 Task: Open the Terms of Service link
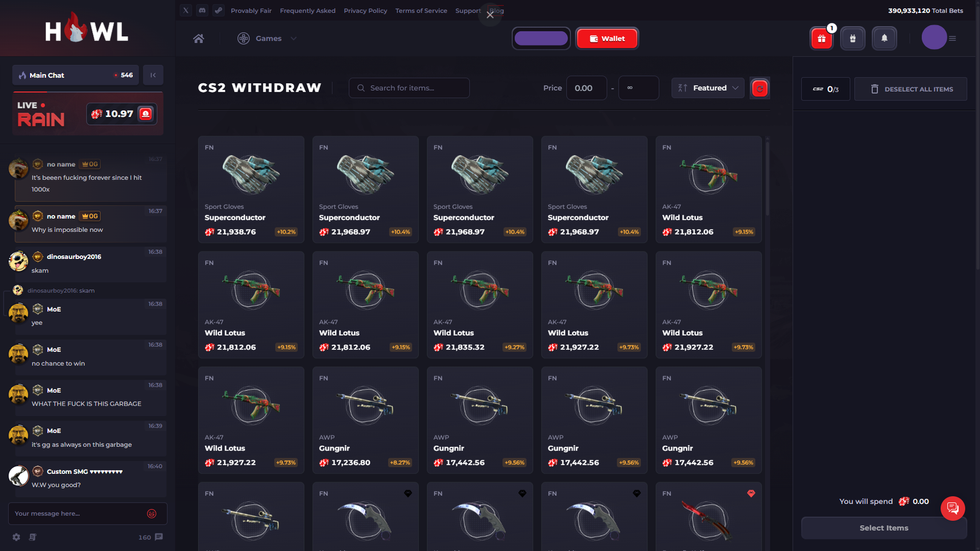click(x=421, y=10)
